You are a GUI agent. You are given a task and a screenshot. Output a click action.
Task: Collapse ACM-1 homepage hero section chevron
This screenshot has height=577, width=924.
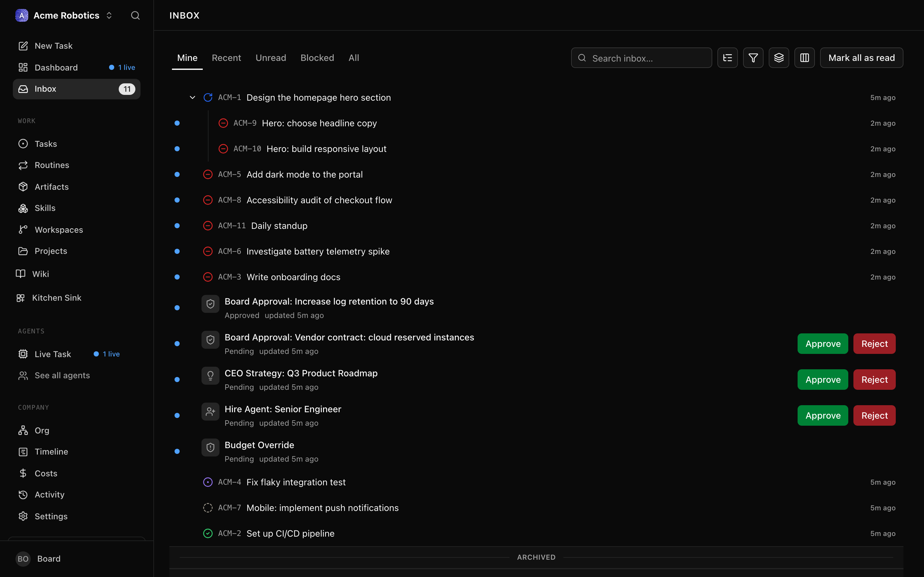[193, 98]
